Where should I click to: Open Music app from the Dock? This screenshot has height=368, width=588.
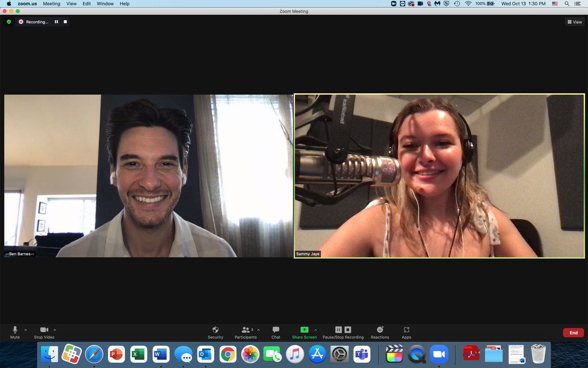pos(294,354)
